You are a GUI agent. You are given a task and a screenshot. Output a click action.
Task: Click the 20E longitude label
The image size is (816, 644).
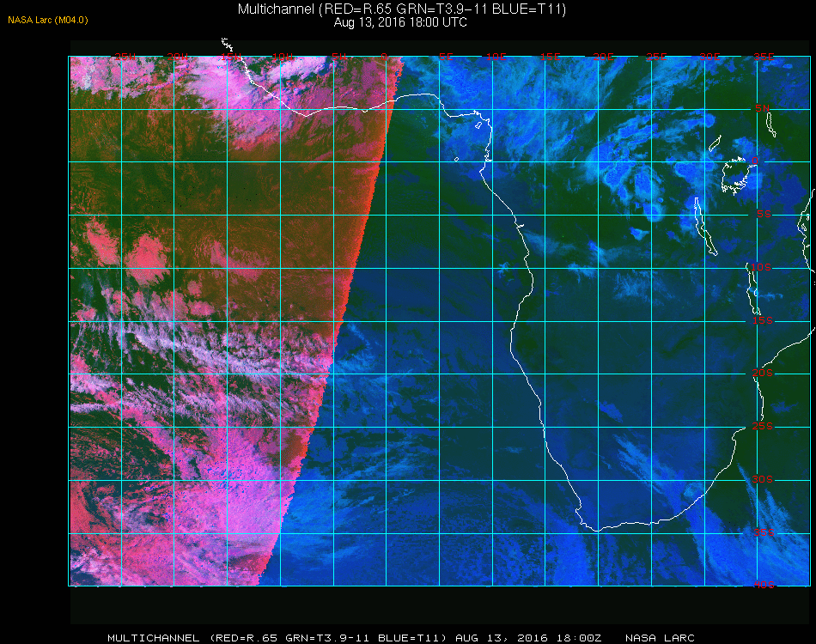[x=603, y=57]
